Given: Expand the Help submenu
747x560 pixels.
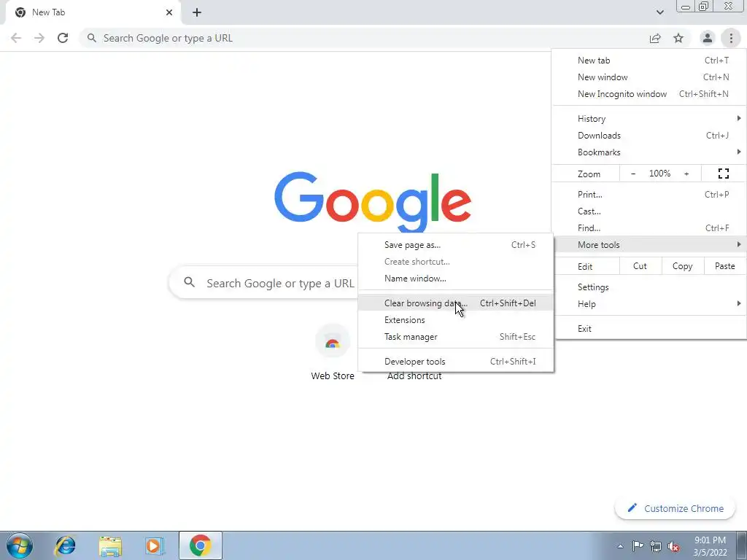Looking at the screenshot, I should (x=649, y=304).
